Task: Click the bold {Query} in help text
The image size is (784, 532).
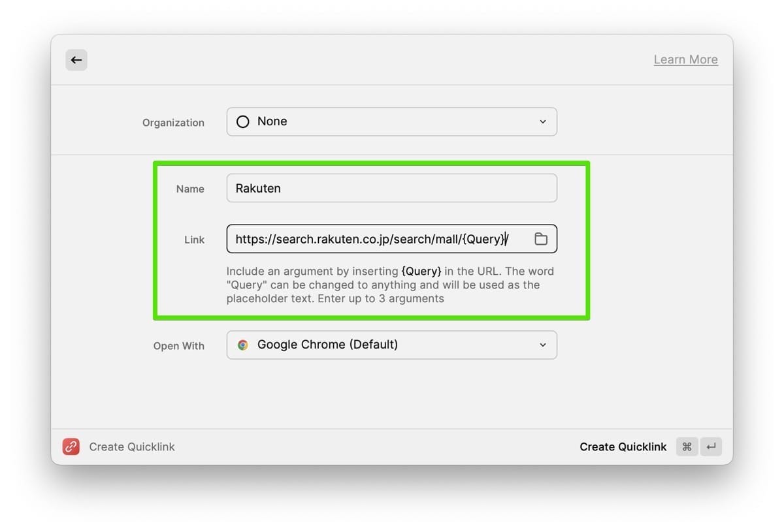Action: 421,271
